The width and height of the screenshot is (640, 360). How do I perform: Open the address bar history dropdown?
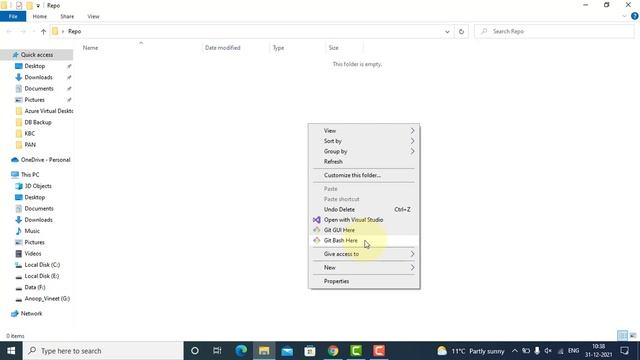tap(447, 31)
